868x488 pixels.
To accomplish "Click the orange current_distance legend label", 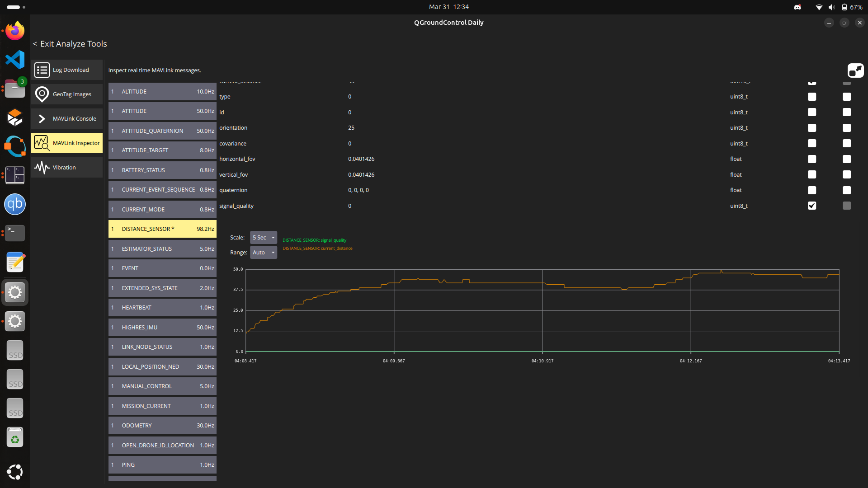I will coord(317,249).
